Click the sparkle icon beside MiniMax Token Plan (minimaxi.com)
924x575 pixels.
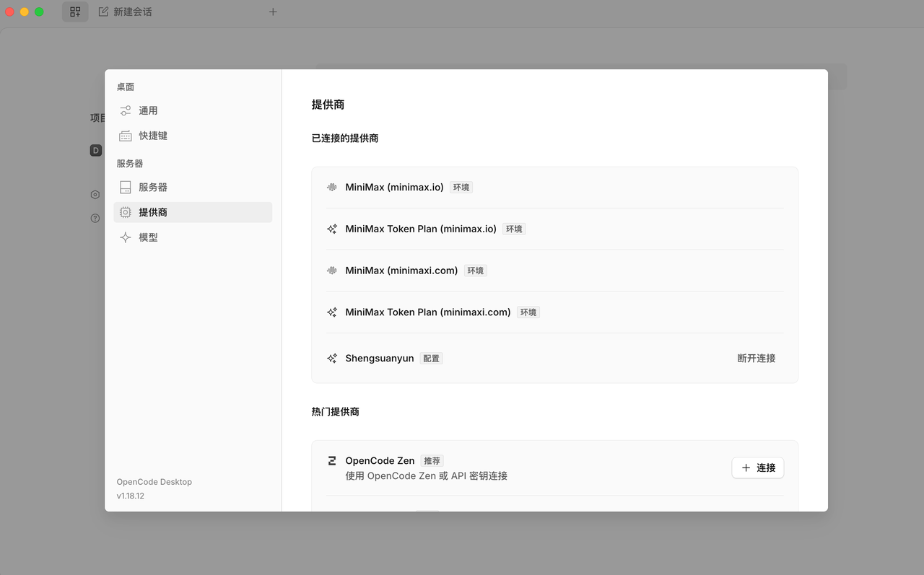click(332, 312)
